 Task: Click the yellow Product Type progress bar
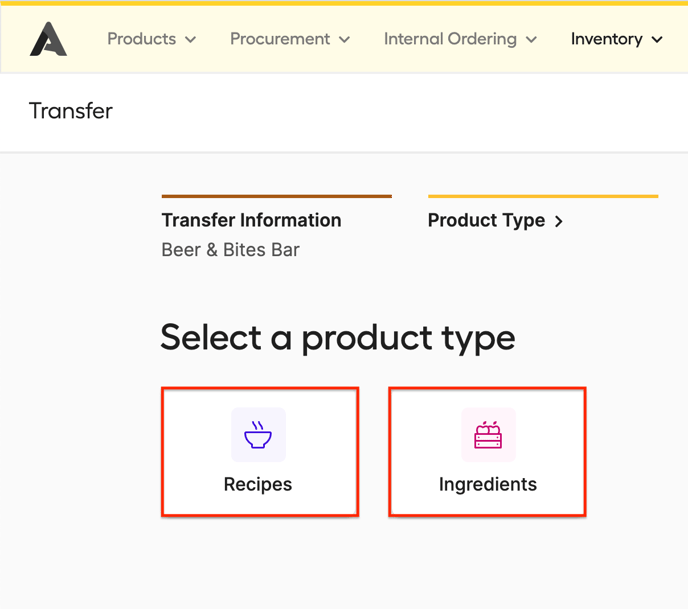pos(543,196)
